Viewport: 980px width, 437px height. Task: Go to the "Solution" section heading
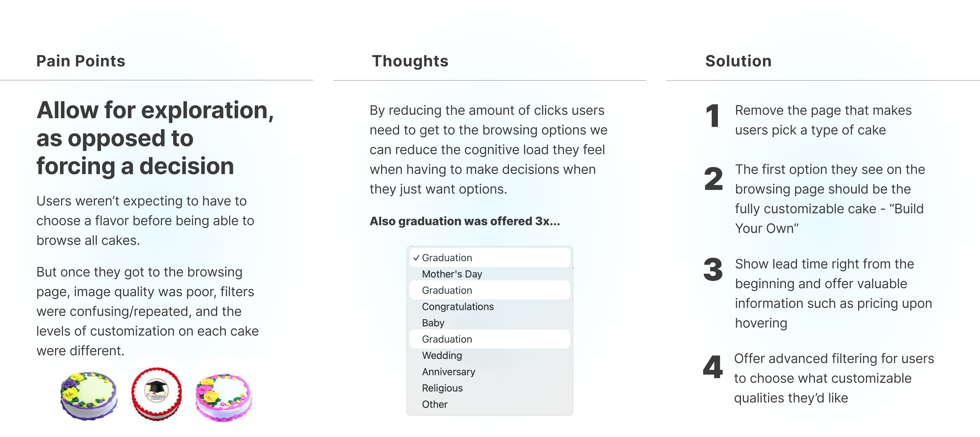click(738, 61)
